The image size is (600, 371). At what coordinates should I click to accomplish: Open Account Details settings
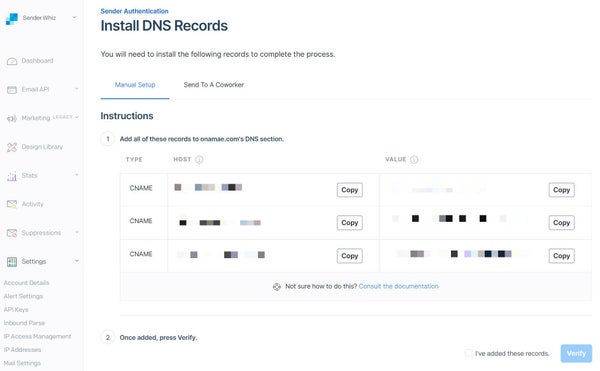(x=26, y=283)
